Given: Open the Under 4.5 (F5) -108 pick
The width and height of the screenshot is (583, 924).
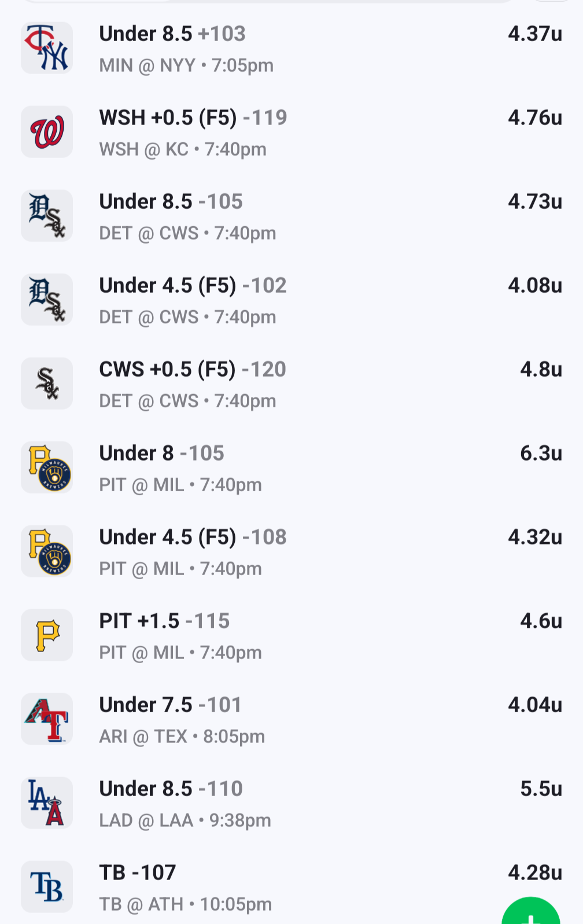Looking at the screenshot, I should pos(193,538).
